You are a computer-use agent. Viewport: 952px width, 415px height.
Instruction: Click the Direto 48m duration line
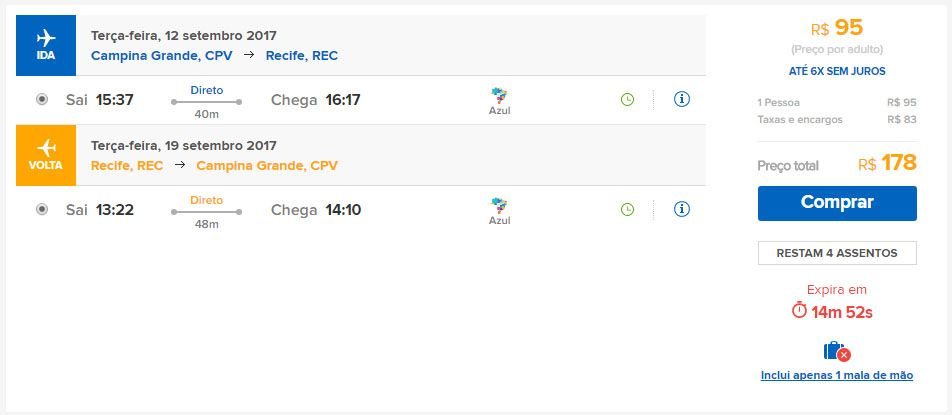coord(206,211)
